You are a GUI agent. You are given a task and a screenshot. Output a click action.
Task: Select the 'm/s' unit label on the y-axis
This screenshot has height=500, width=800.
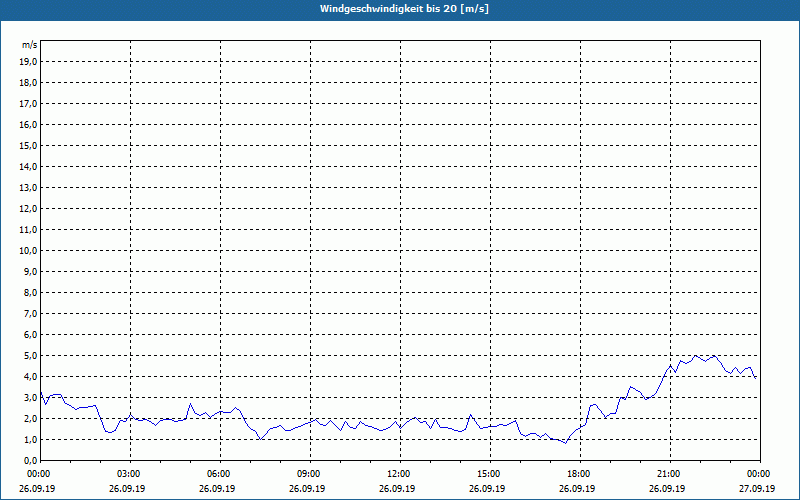coord(30,45)
